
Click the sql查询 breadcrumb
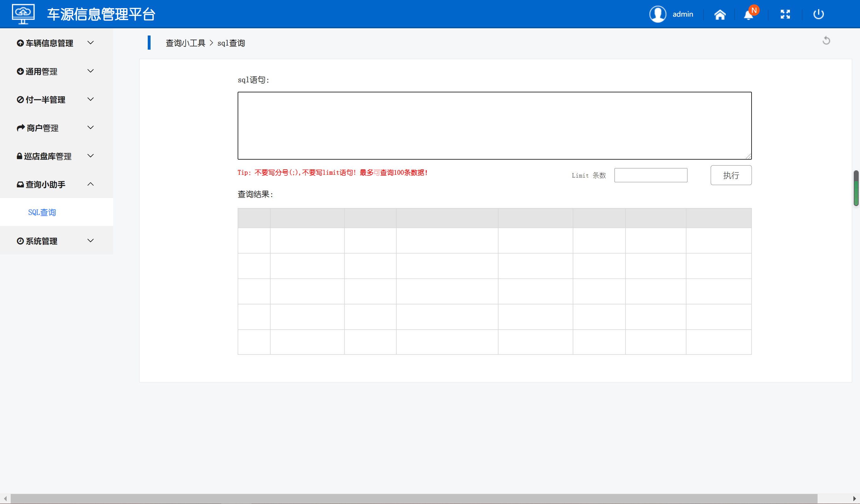pyautogui.click(x=231, y=43)
